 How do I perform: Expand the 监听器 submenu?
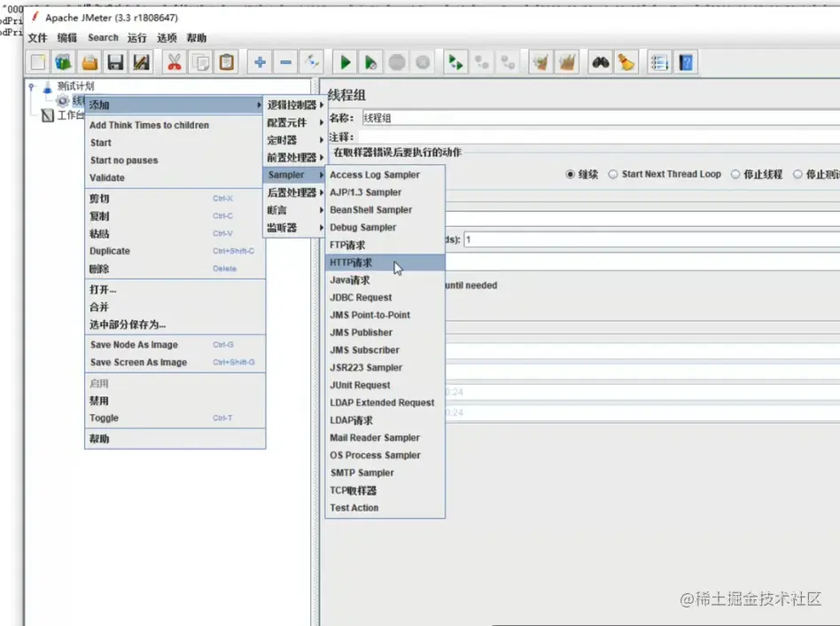295,227
